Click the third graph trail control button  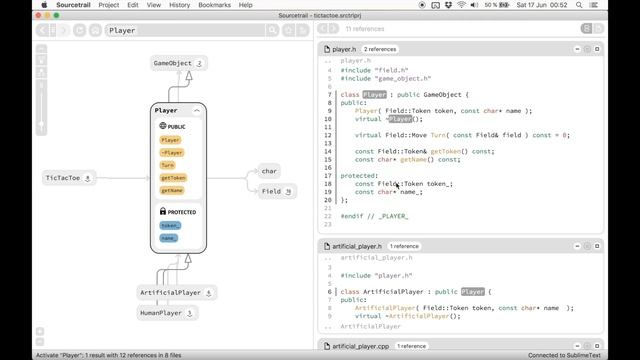click(41, 72)
